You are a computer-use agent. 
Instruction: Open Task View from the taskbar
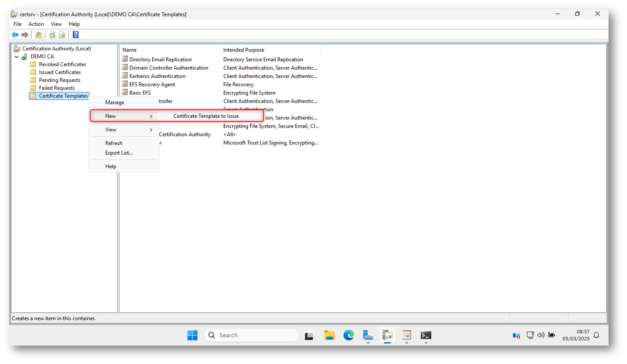click(x=310, y=335)
